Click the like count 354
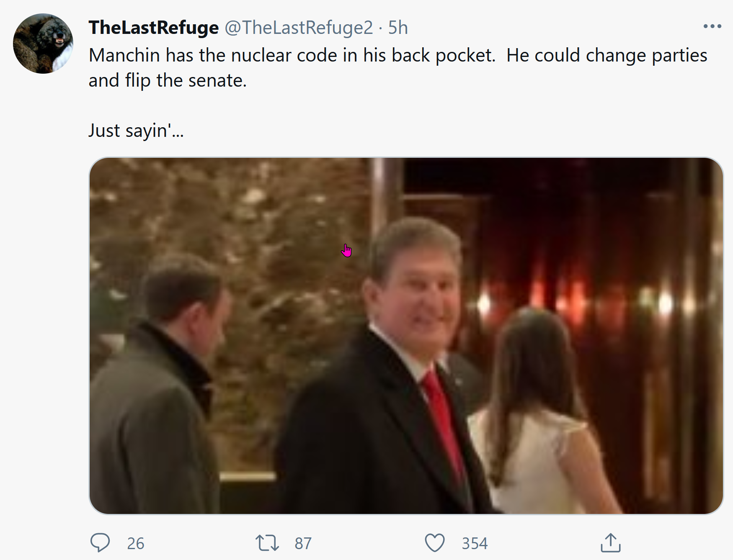 [475, 543]
